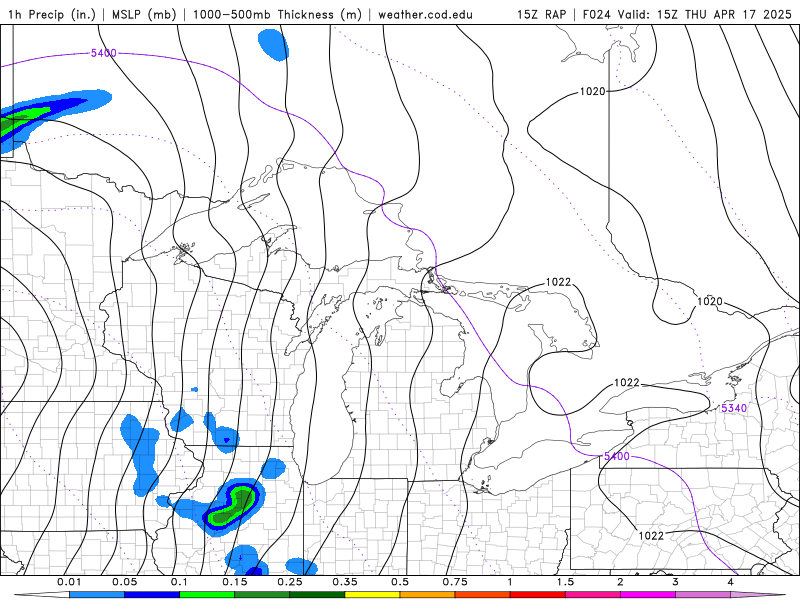Click the green precipitation core over northern Illinois

(x=233, y=506)
